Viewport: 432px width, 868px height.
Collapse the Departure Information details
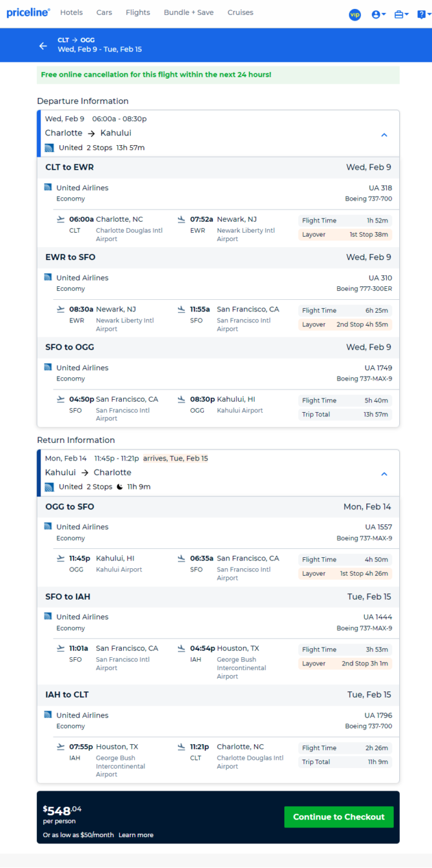tap(384, 135)
